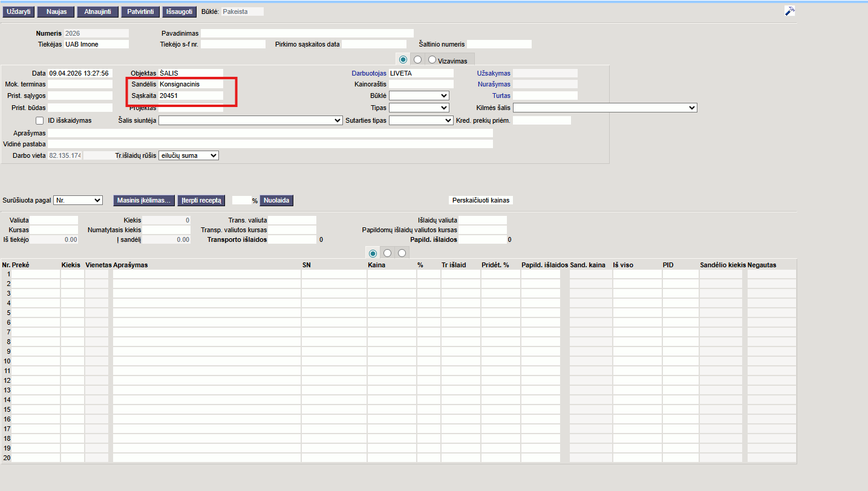The image size is (868, 491).
Task: Click the Užsakymas link label
Action: 494,73
